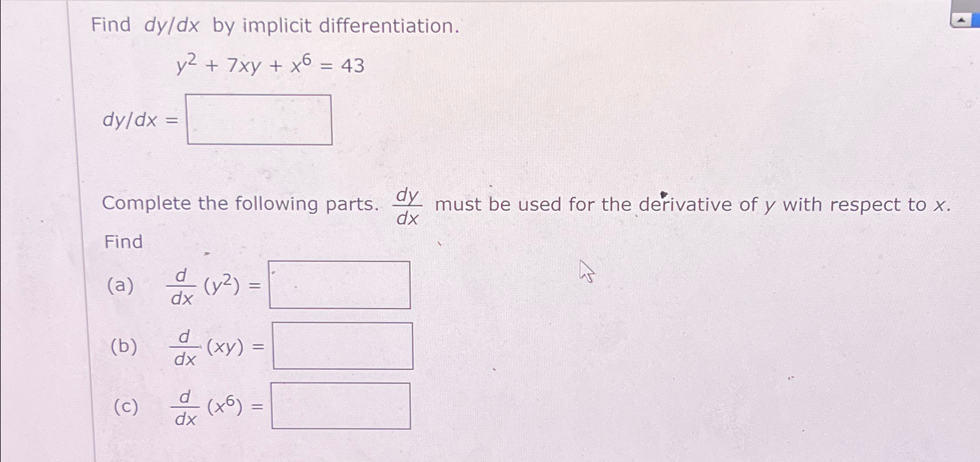This screenshot has width=980, height=462.
Task: Click the answer box for part (a)
Action: 339,284
